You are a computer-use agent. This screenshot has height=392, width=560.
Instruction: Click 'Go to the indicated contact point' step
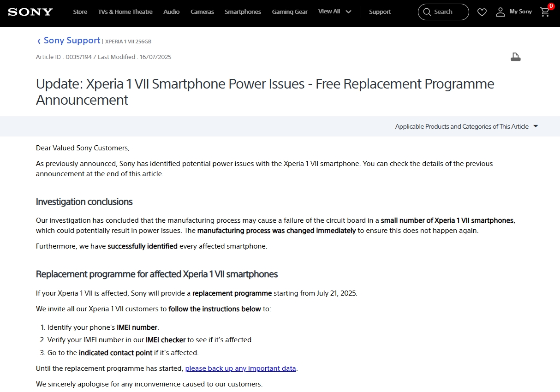pos(123,353)
